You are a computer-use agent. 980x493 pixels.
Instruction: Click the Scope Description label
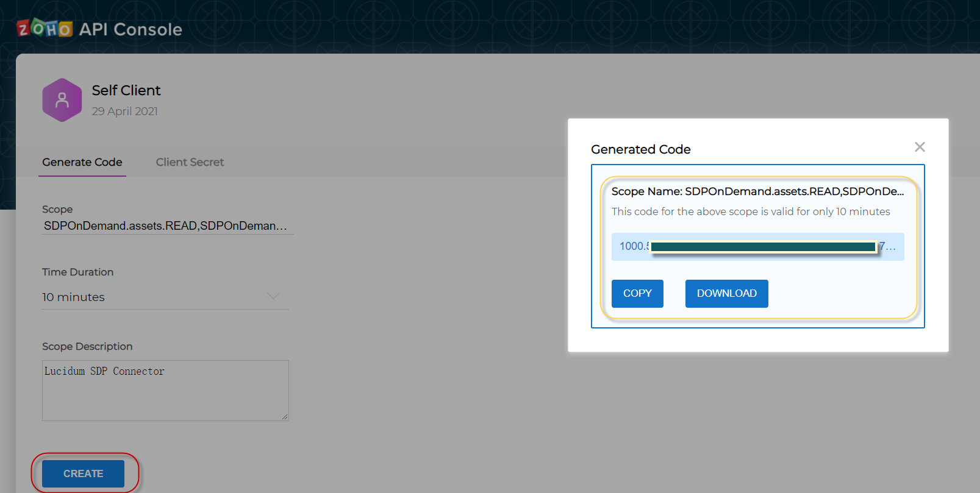click(x=87, y=346)
